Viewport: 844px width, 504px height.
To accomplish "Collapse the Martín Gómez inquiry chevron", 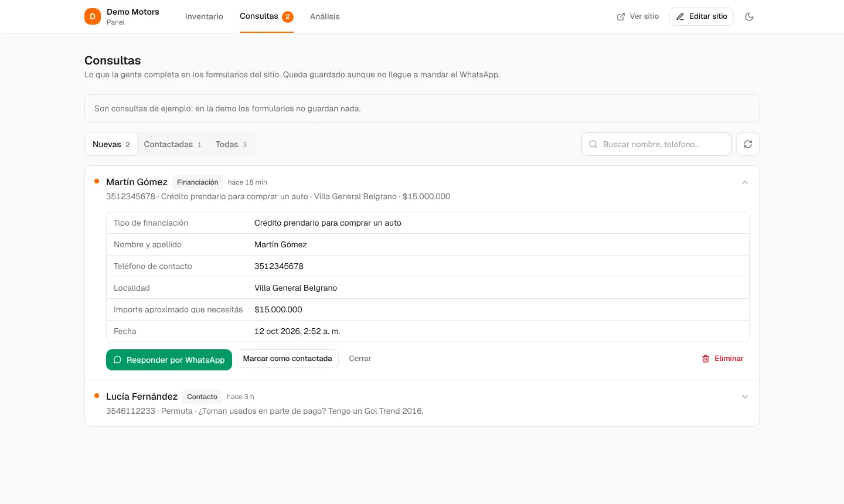I will tap(745, 182).
